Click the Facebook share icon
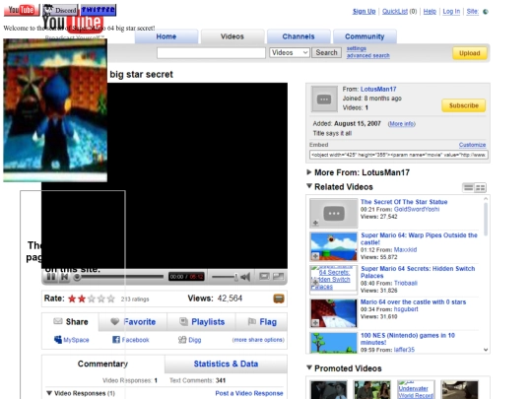This screenshot has height=399, width=532. 116,340
